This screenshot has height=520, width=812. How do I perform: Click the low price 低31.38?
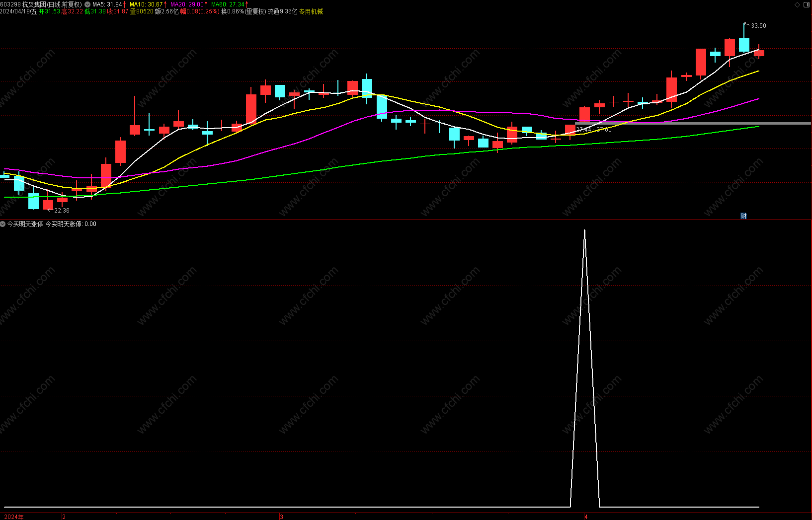click(95, 11)
